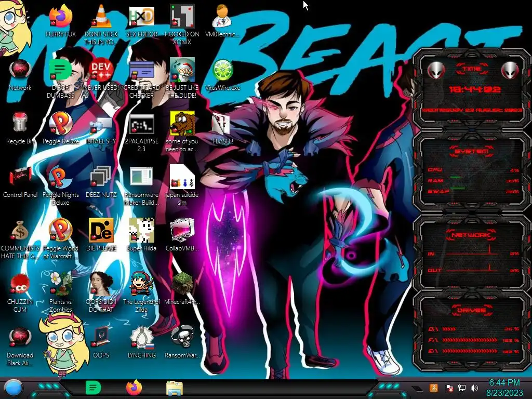Image resolution: width=532 pixels, height=399 pixels.
Task: Click the C:\ drive usage bar
Action: pyautogui.click(x=474, y=329)
